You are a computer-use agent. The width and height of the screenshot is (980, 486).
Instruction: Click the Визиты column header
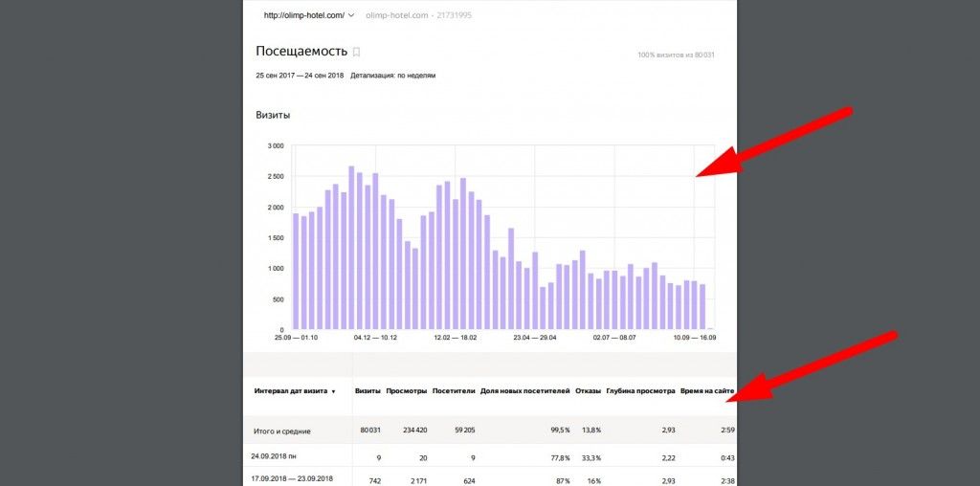[x=367, y=391]
